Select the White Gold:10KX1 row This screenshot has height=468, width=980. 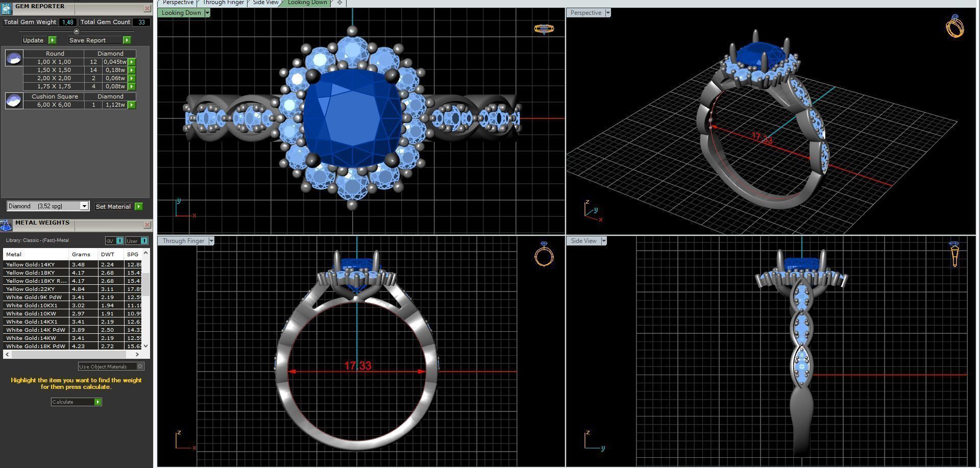click(x=72, y=305)
